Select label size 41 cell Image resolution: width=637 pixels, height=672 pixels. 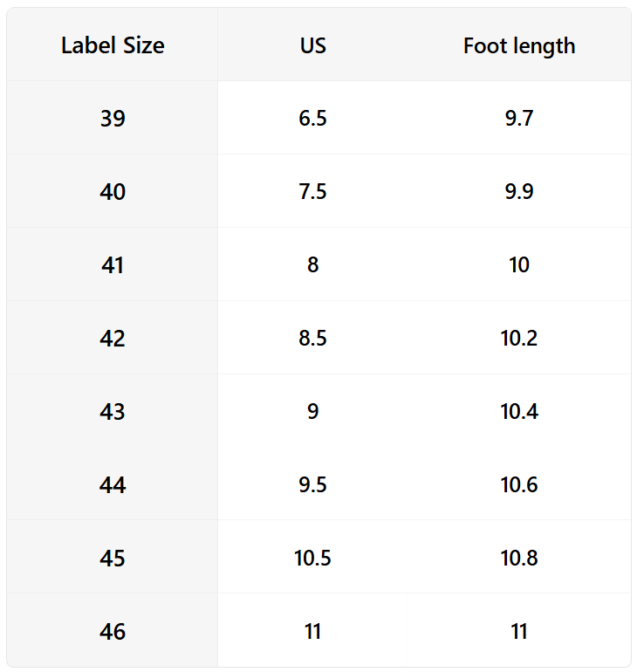(x=113, y=264)
